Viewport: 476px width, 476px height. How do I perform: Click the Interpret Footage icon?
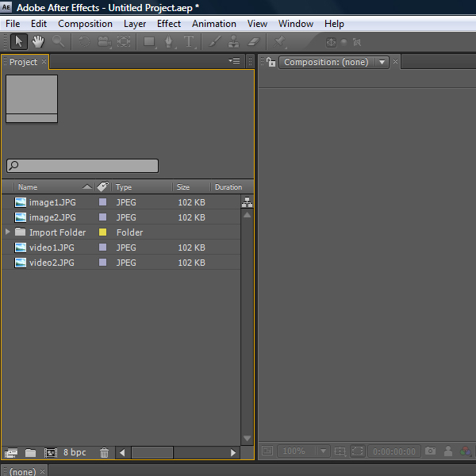click(11, 453)
